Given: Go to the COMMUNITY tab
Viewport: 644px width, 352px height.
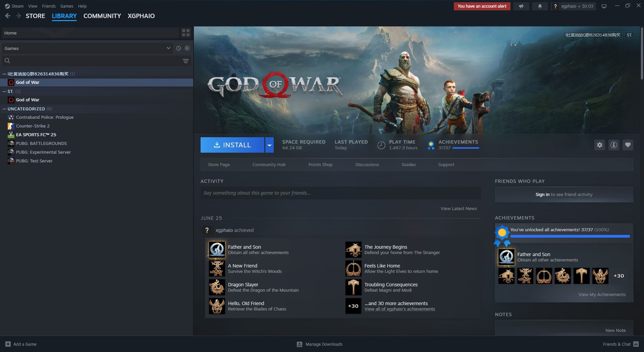Looking at the screenshot, I should coord(102,16).
